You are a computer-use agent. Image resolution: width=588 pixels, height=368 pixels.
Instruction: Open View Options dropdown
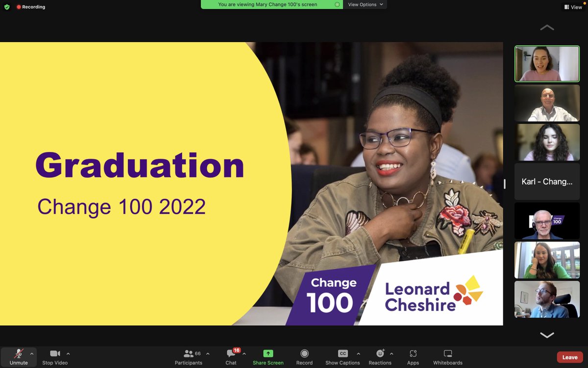(365, 4)
